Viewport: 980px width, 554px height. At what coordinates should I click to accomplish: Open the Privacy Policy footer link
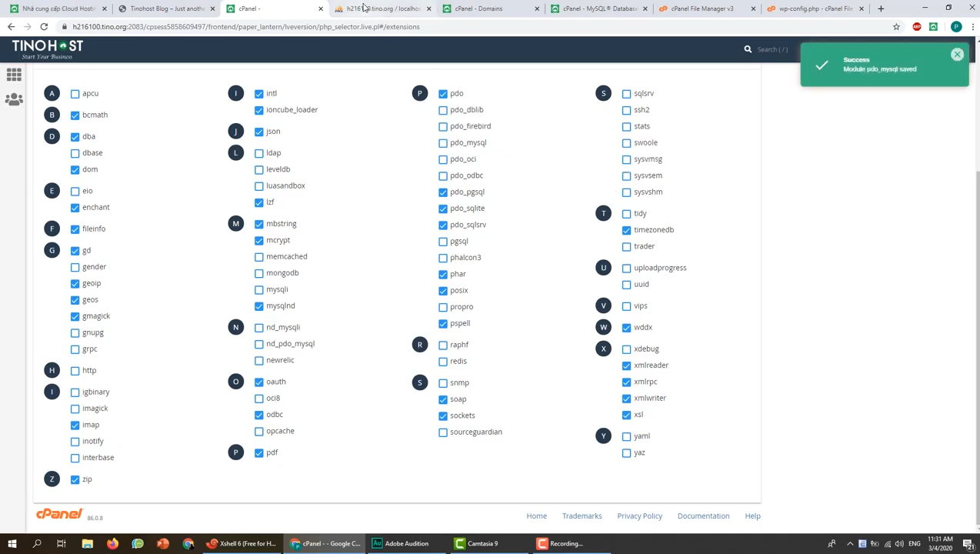(639, 516)
